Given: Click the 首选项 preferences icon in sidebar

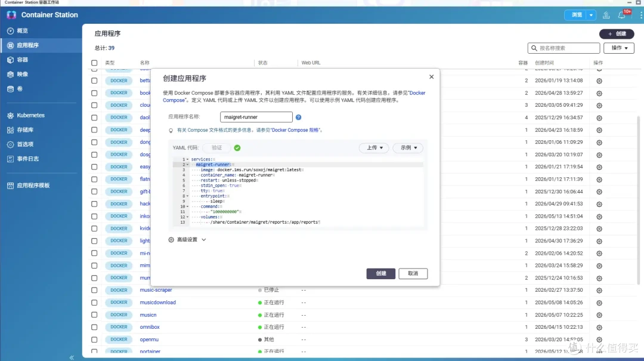Looking at the screenshot, I should click(10, 144).
